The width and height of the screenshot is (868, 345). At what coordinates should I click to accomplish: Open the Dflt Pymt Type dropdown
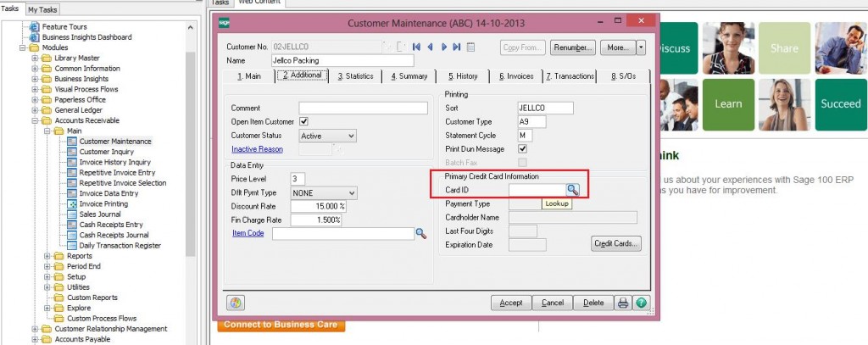pyautogui.click(x=352, y=192)
